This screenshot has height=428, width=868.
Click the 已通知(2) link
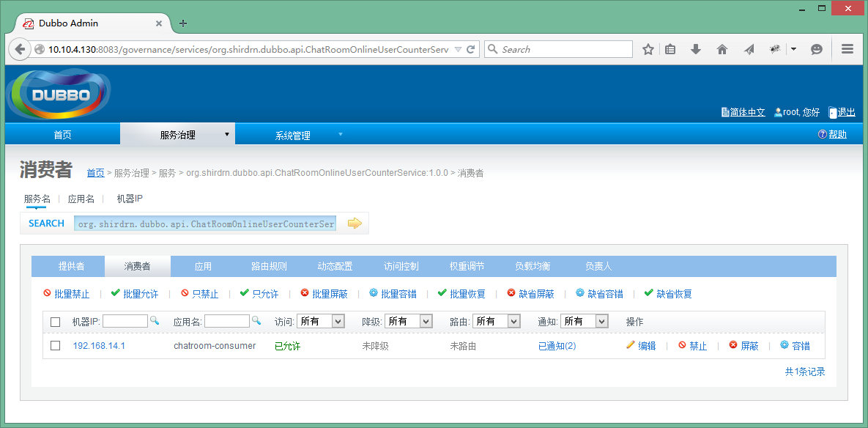(x=557, y=346)
